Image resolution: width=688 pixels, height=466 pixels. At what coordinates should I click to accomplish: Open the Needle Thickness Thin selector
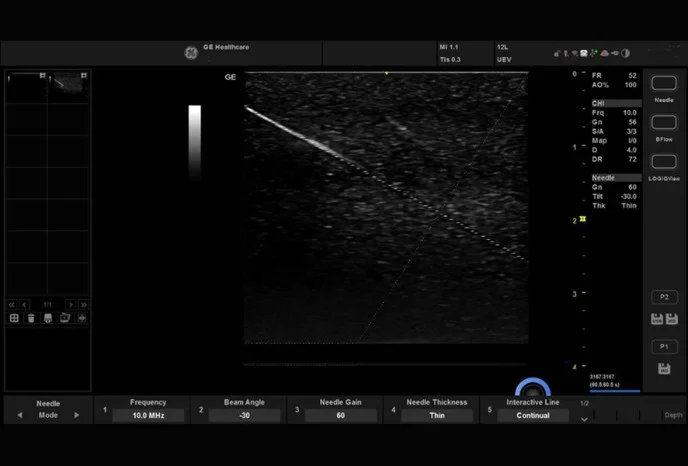coord(437,415)
